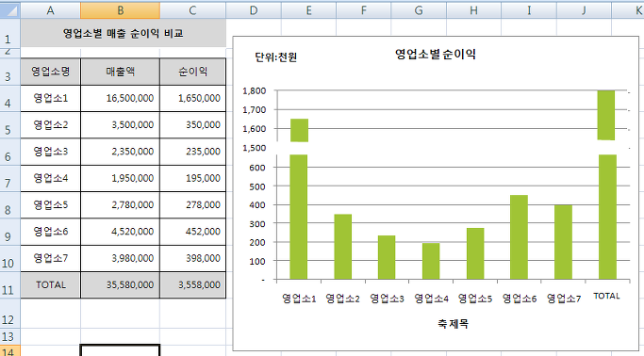Select column F header
The height and width of the screenshot is (356, 644).
point(363,10)
